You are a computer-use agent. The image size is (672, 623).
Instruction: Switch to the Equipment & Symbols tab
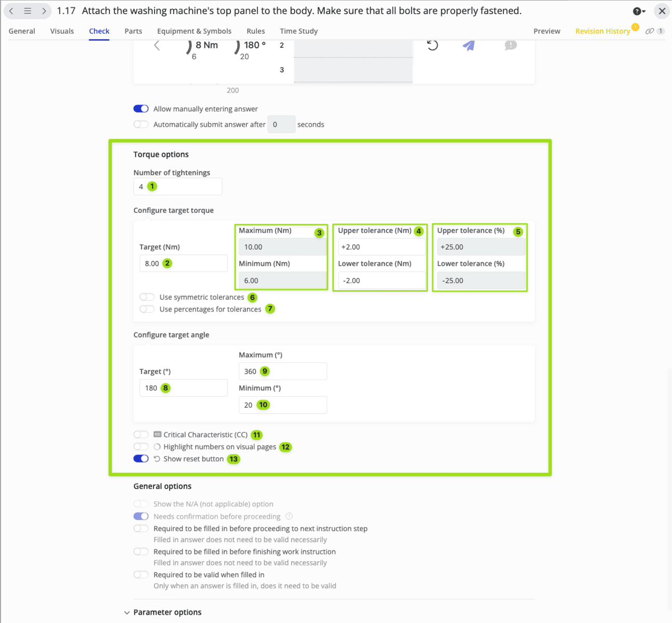tap(194, 31)
